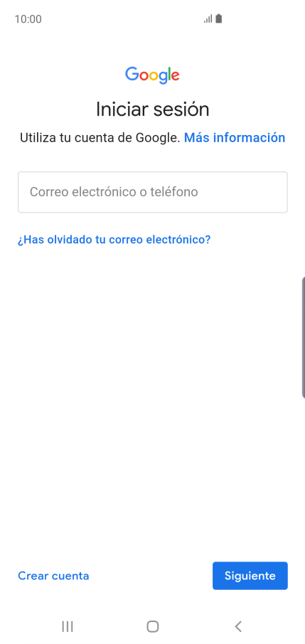Tap the signal strength icon
305x644 pixels.
208,19
